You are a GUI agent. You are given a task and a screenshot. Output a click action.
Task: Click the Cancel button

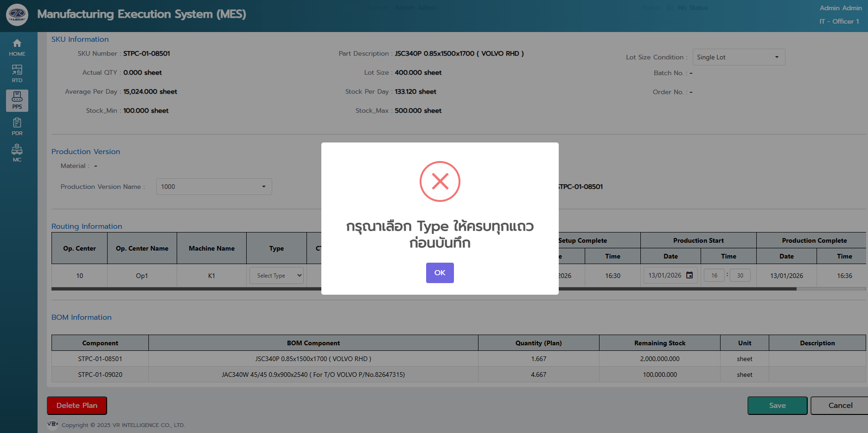pos(840,406)
